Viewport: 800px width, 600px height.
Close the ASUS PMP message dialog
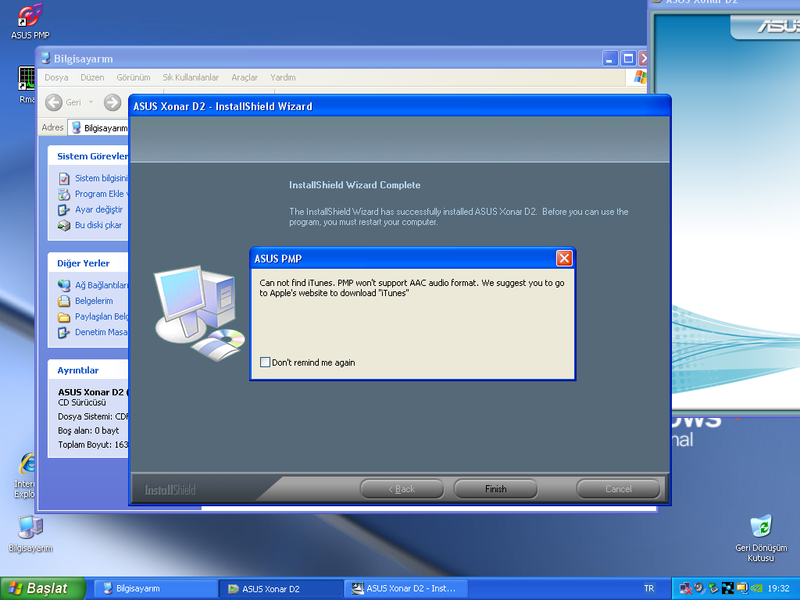[x=564, y=258]
